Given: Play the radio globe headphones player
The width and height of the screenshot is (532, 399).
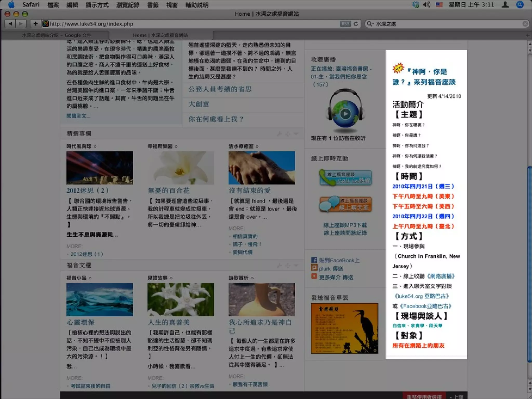Looking at the screenshot, I should [x=345, y=114].
